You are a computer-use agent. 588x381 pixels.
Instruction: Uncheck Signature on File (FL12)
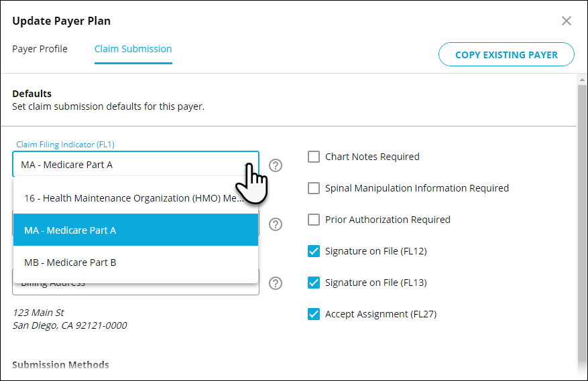click(314, 251)
